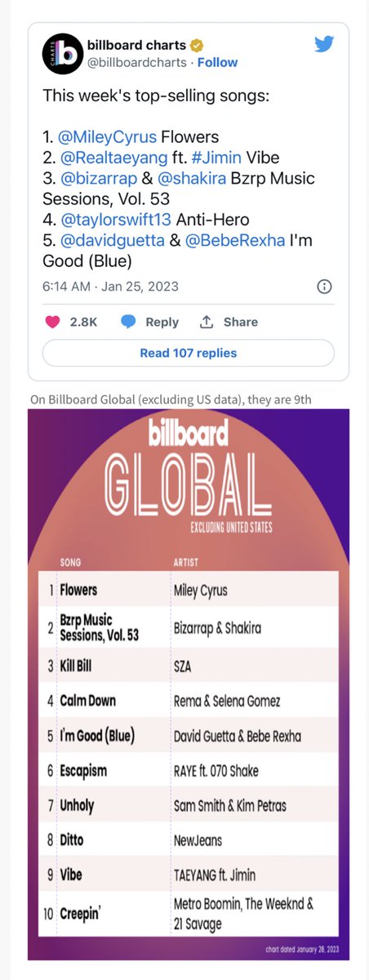The height and width of the screenshot is (980, 369).
Task: Click the share upload icon
Action: click(x=207, y=322)
